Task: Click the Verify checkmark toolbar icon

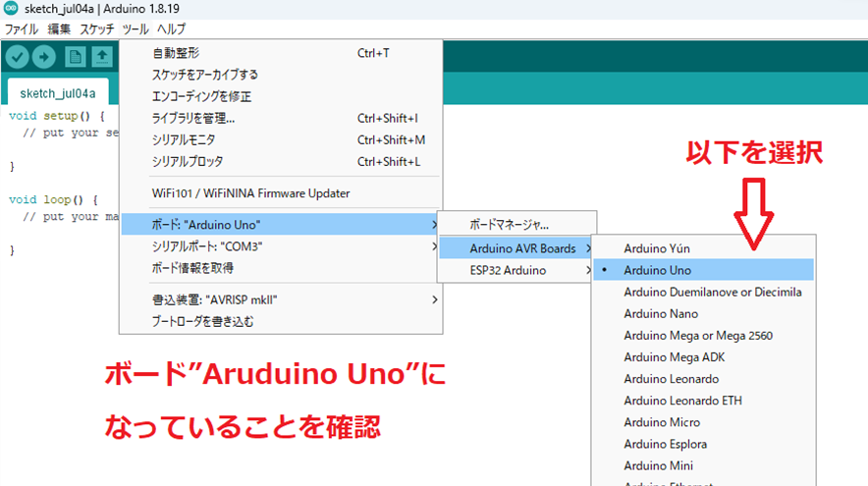Action: pos(17,57)
